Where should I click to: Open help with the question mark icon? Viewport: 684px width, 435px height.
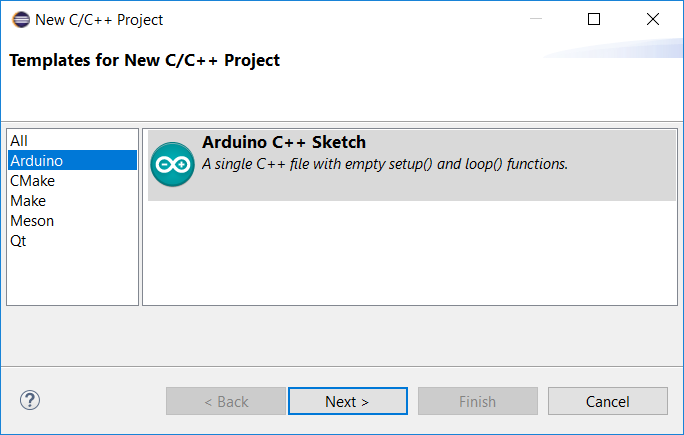click(x=30, y=400)
